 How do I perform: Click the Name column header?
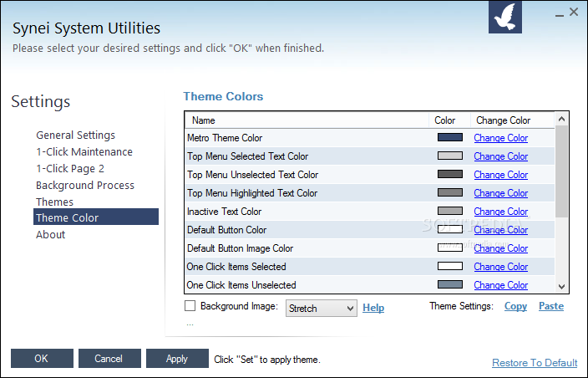(307, 120)
